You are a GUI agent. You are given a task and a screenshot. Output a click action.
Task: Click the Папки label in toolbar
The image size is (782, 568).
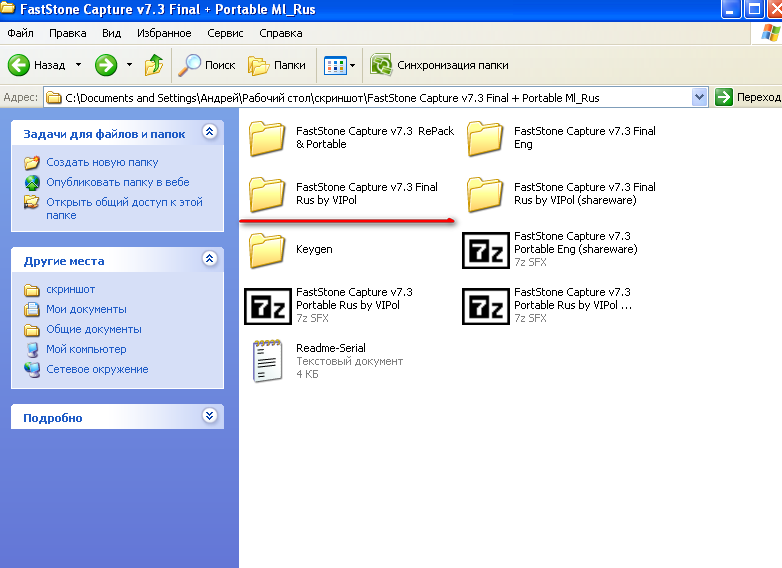coord(290,65)
